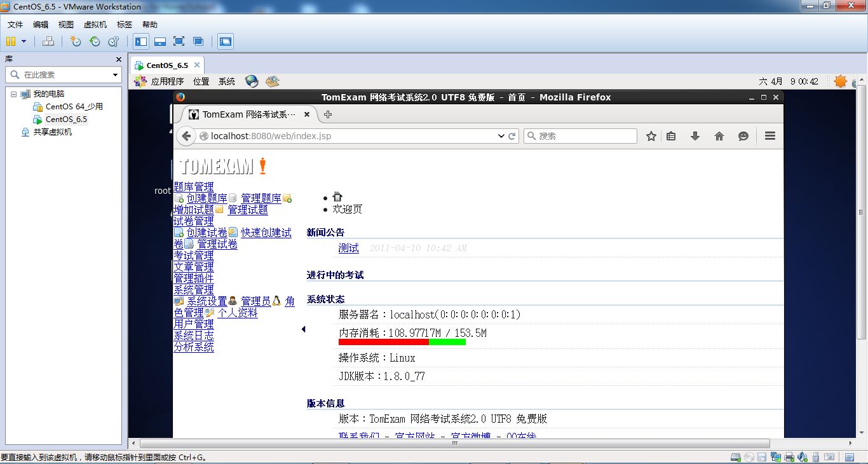The image size is (868, 464).
Task: Close the CentOS_6.5 VM tab
Action: [197, 65]
